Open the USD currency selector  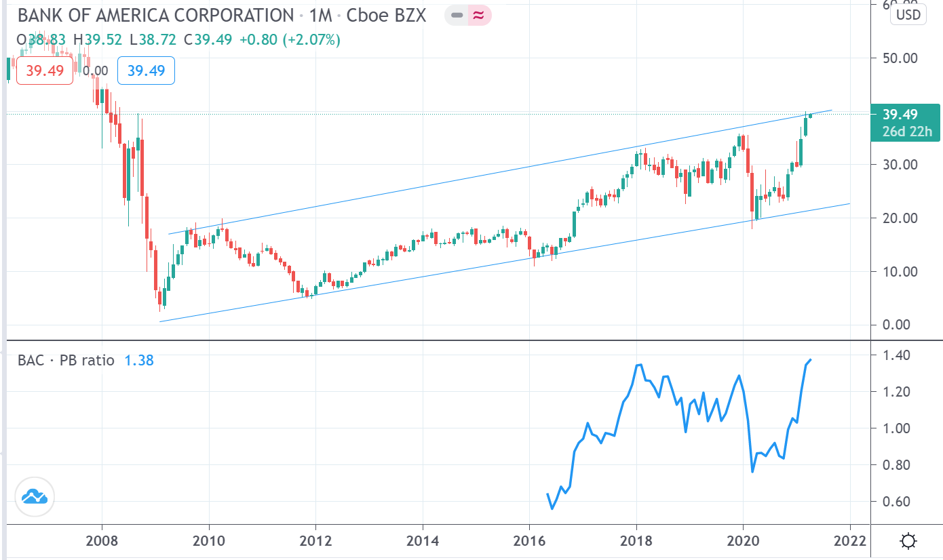point(908,14)
